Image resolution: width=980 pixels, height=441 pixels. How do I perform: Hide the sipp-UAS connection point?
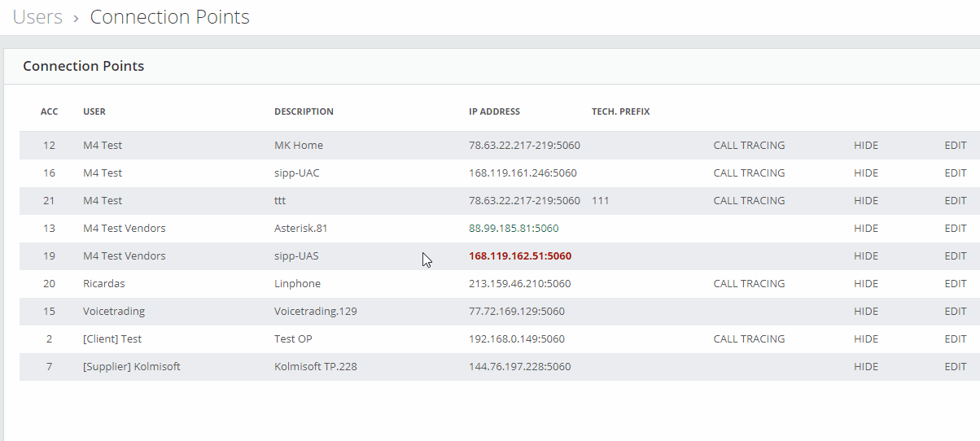click(x=866, y=256)
